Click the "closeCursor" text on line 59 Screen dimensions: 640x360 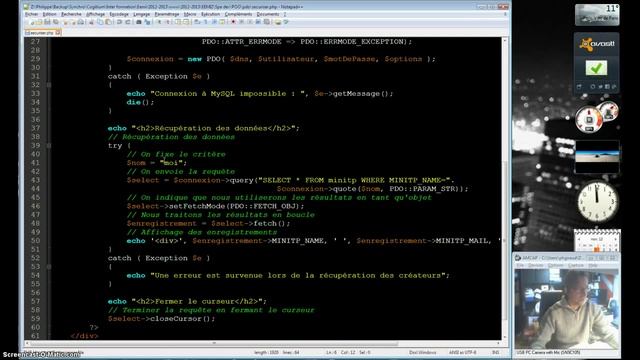click(x=176, y=319)
